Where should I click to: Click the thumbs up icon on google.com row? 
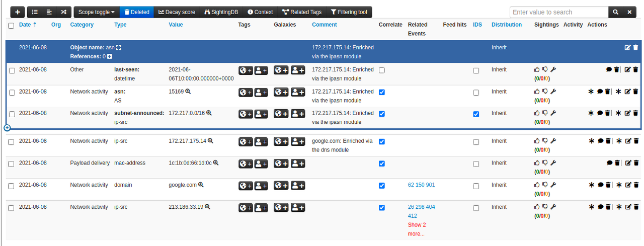537,185
